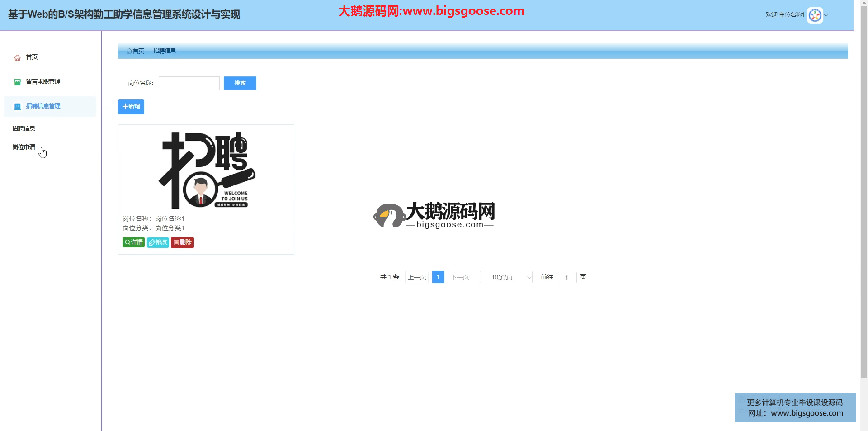Click the blue 招聘信息管理 building icon
Viewport: 868px width, 431px height.
coord(18,107)
